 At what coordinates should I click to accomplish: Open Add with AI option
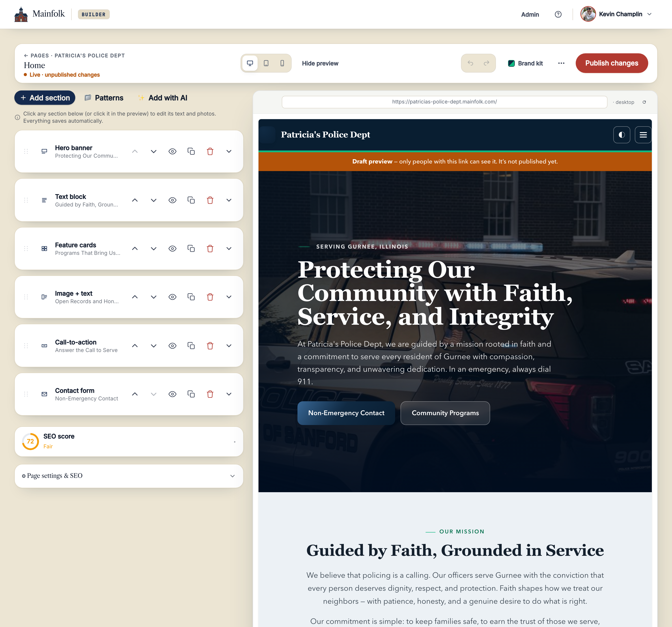click(x=163, y=98)
